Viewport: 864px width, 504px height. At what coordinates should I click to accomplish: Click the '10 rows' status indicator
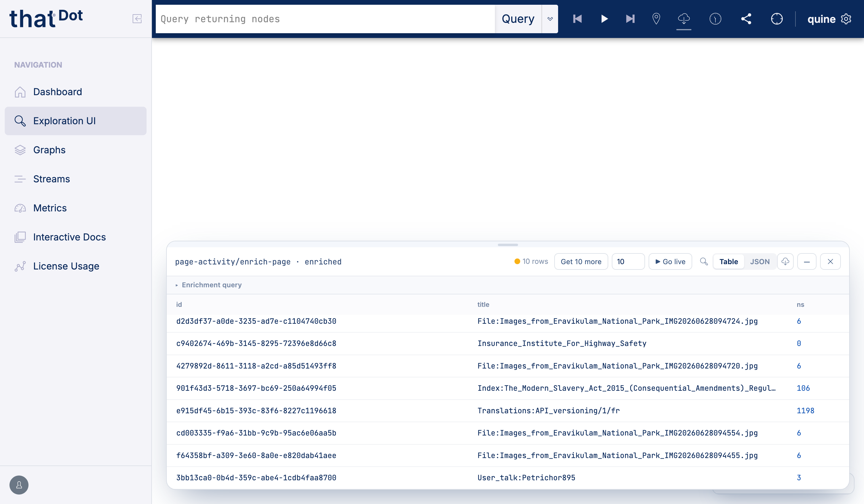(531, 261)
